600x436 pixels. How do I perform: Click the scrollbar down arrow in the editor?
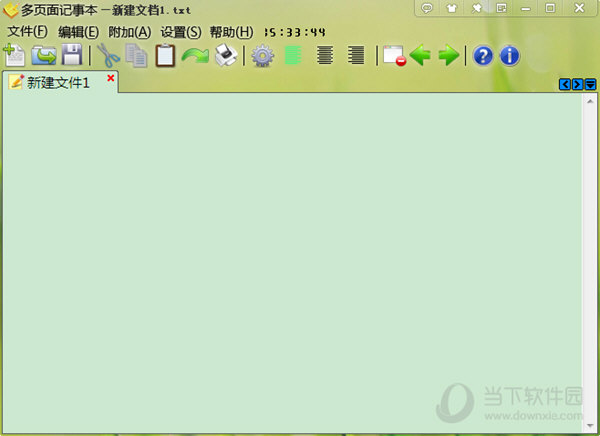pos(590,426)
